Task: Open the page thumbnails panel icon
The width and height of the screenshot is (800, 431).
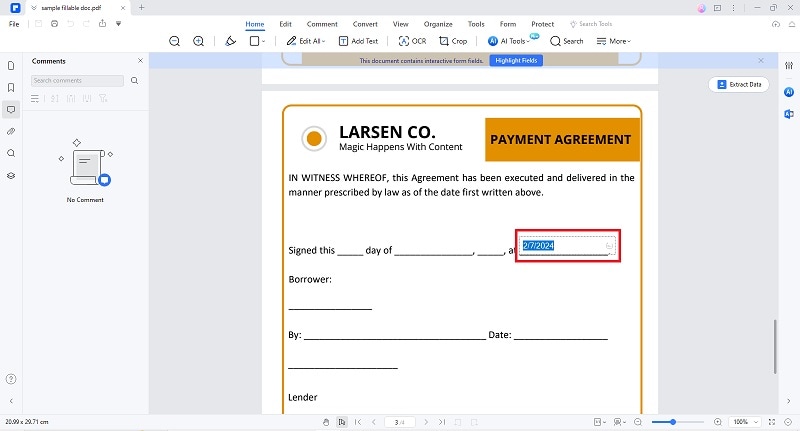Action: 11,66
